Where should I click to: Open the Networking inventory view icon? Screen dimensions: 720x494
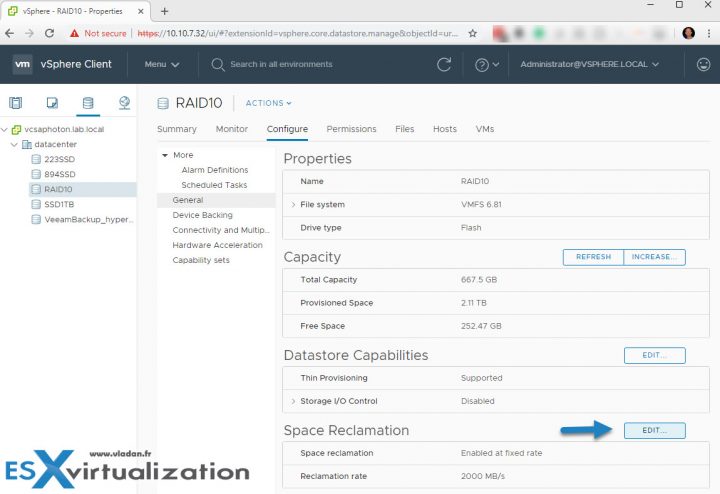click(124, 103)
